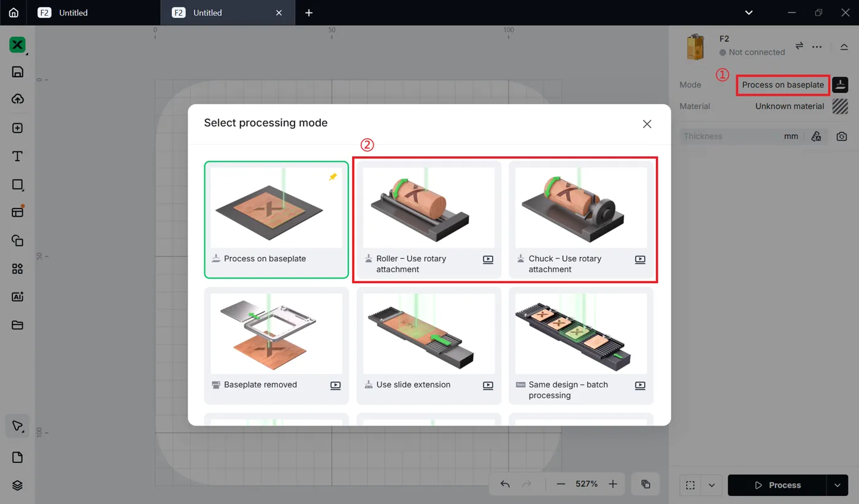Open the Process on baseplate mode dropdown
The width and height of the screenshot is (859, 504).
(x=783, y=85)
